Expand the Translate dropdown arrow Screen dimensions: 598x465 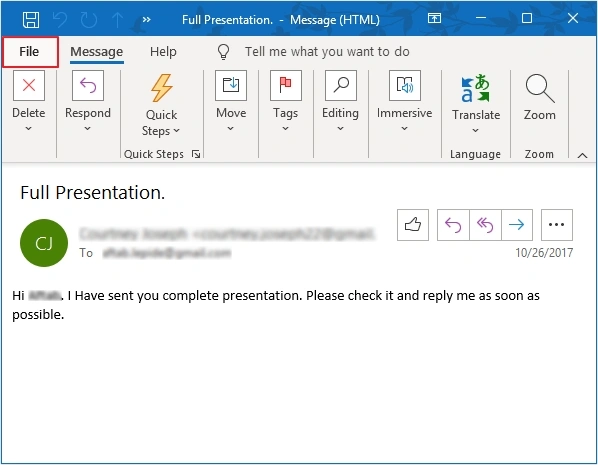click(475, 130)
